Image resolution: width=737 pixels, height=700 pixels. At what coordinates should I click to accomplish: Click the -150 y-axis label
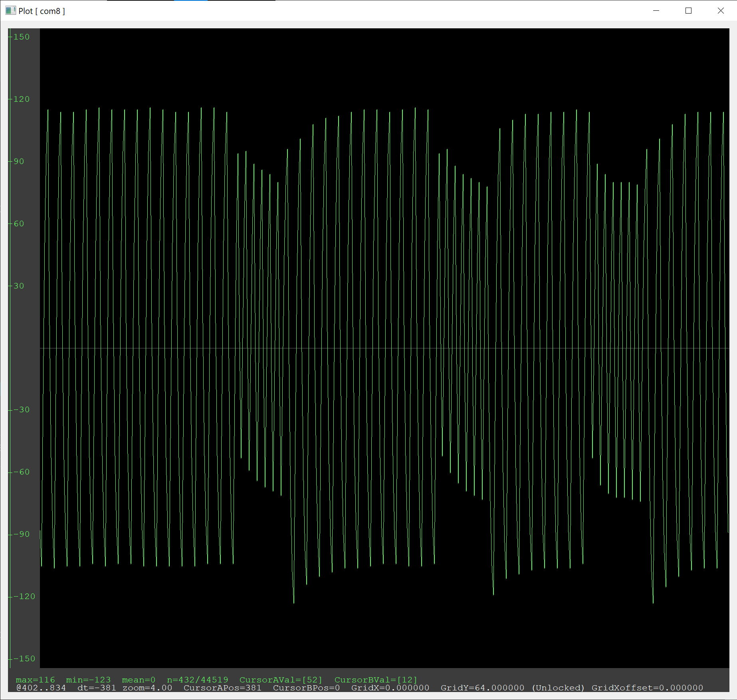(24, 659)
